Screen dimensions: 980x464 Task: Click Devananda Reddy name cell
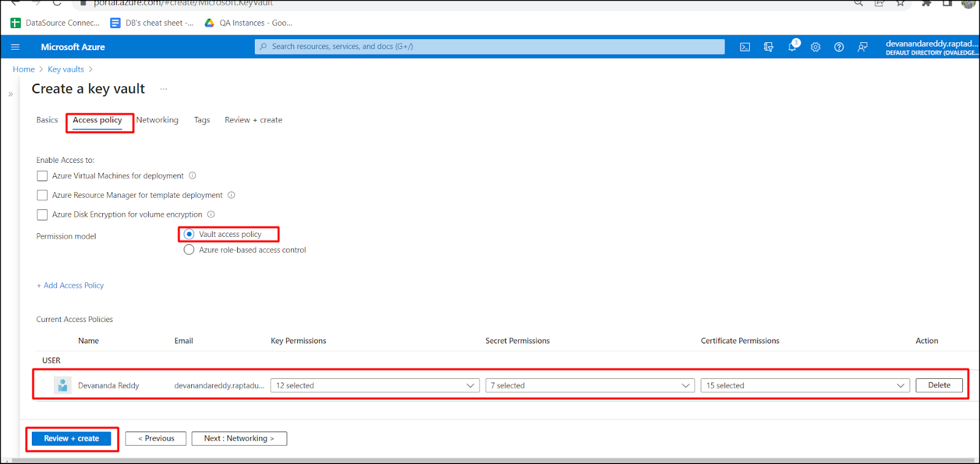pyautogui.click(x=108, y=386)
